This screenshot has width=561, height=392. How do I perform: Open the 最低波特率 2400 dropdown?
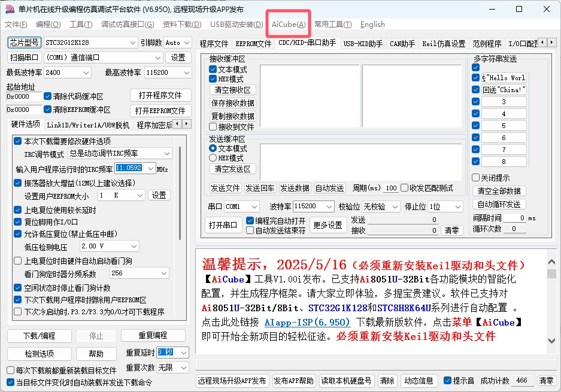pyautogui.click(x=67, y=72)
